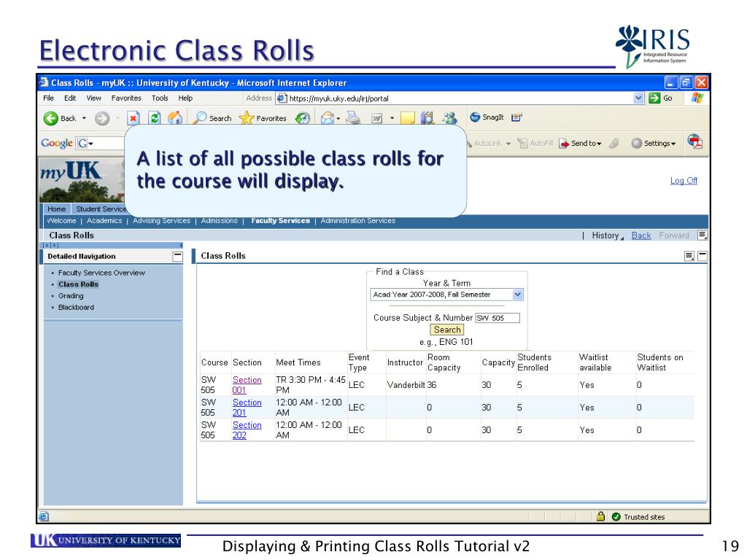This screenshot has width=747, height=560.
Task: Click the Edit with Word icon
Action: (376, 118)
